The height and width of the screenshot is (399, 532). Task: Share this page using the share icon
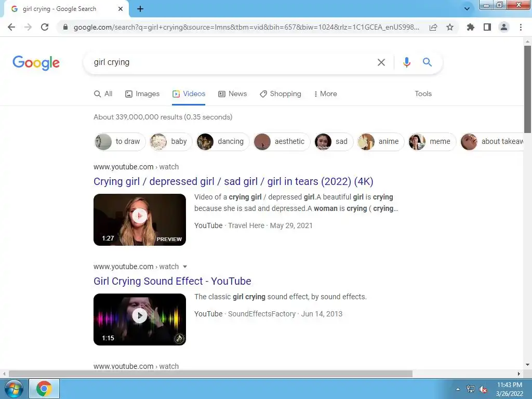tap(433, 27)
